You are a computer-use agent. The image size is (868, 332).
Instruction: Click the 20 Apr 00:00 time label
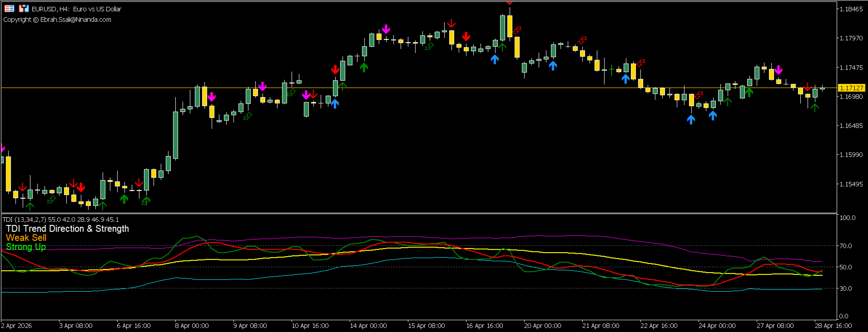pyautogui.click(x=542, y=326)
